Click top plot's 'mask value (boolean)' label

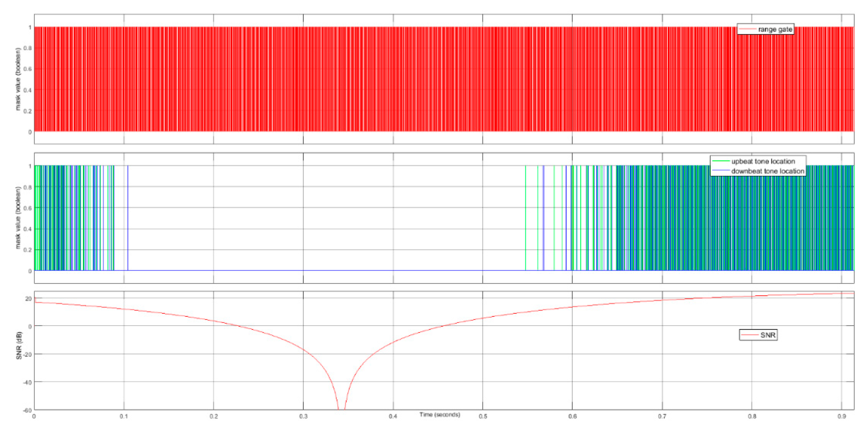[18, 79]
